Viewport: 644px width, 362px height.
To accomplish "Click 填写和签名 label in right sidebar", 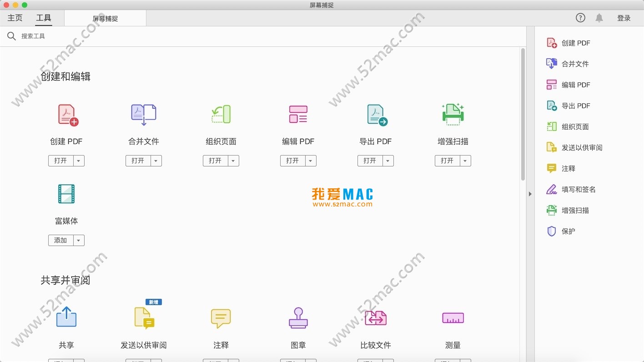I will pos(579,189).
